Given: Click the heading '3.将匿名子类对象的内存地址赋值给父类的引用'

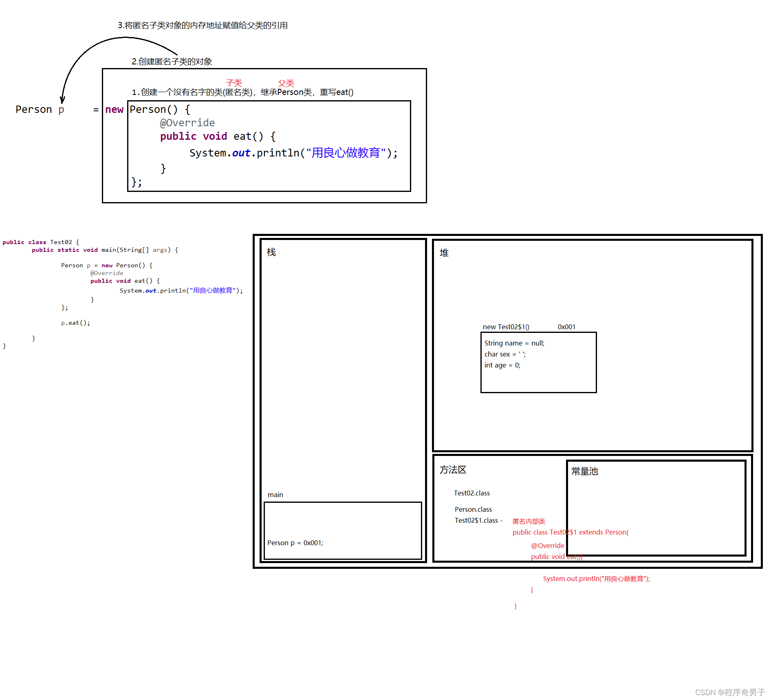Looking at the screenshot, I should click(x=203, y=25).
